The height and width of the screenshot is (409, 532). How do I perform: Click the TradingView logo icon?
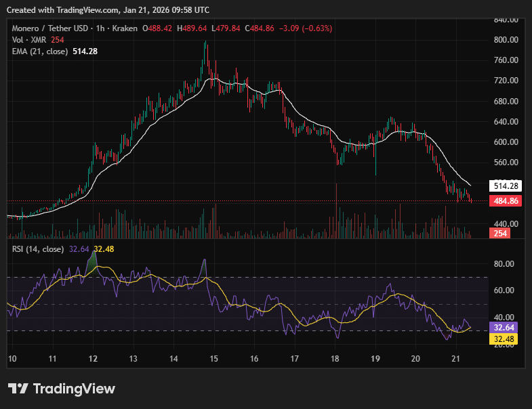tap(18, 389)
